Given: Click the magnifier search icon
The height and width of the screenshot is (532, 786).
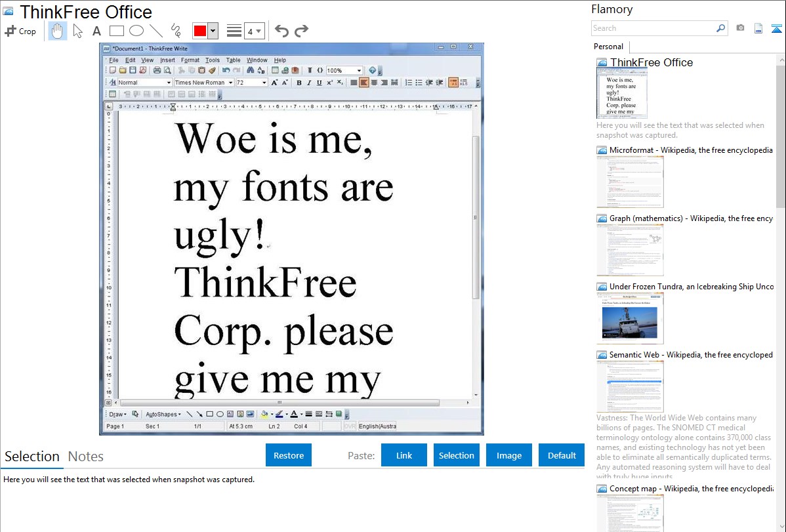Looking at the screenshot, I should [721, 28].
